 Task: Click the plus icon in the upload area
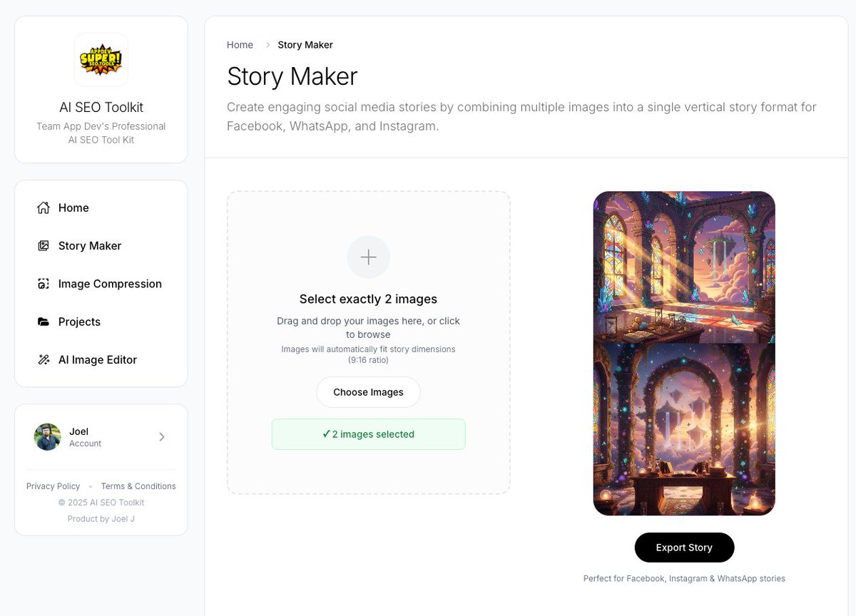coord(368,257)
